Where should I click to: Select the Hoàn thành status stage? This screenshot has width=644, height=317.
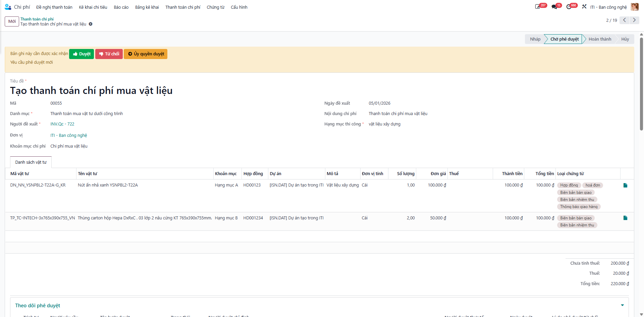point(600,39)
